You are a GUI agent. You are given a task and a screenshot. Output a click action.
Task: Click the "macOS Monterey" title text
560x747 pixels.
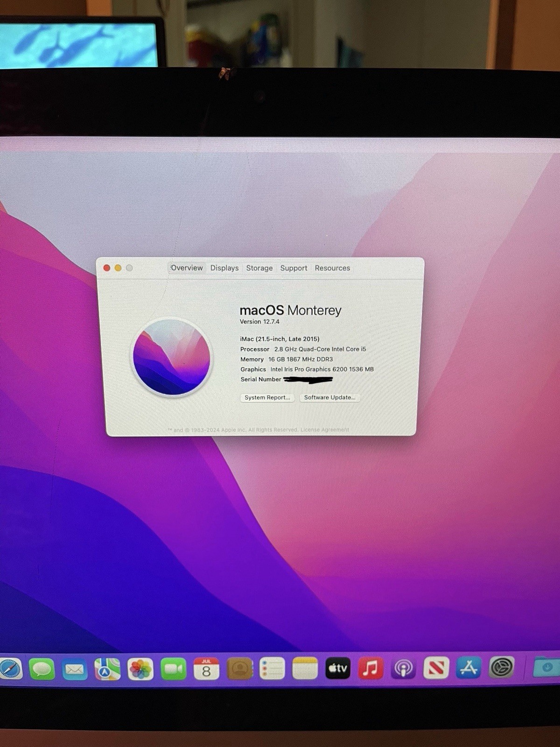pyautogui.click(x=290, y=310)
